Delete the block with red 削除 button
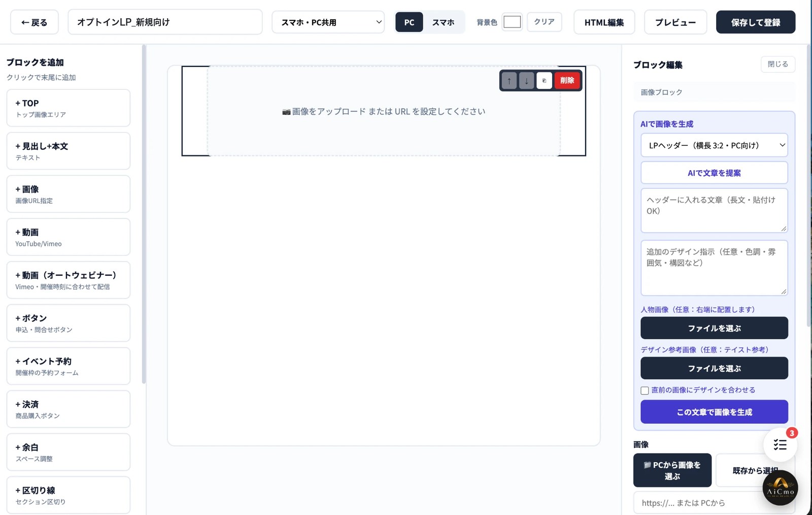812x515 pixels. pyautogui.click(x=567, y=81)
